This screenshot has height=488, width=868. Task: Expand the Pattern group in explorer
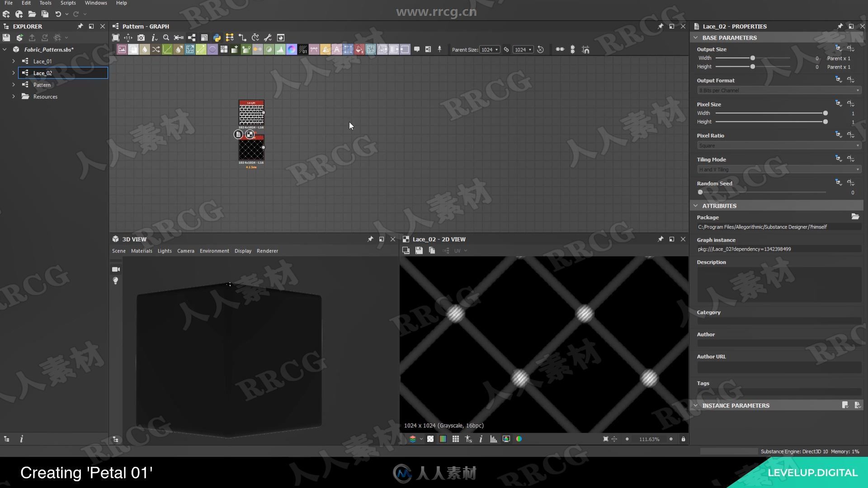(13, 84)
